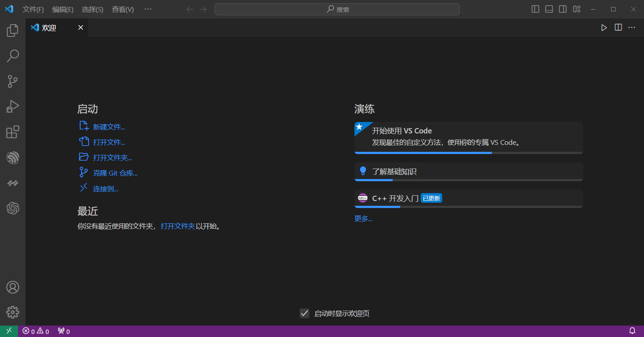The image size is (644, 337).
Task: Expand the menu bar overflow ellipsis
Action: point(148,9)
